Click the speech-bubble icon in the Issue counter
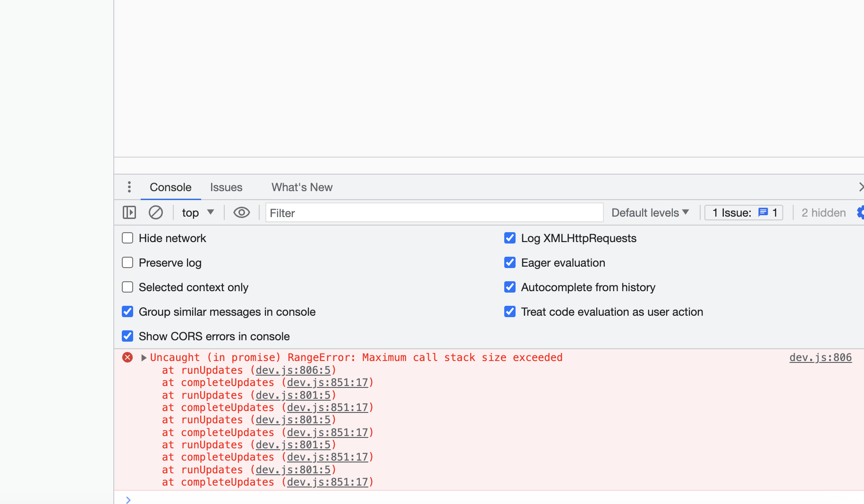 tap(763, 212)
